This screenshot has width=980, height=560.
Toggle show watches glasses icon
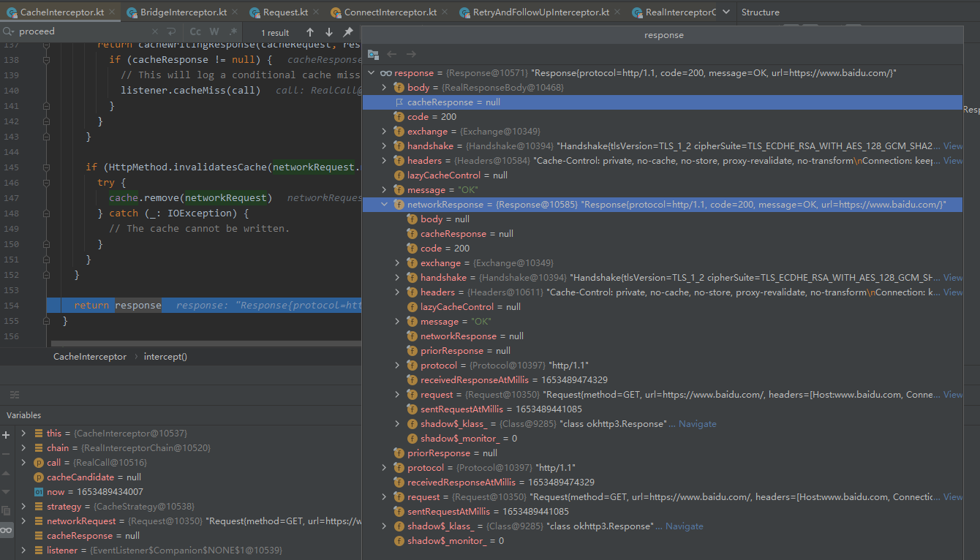[x=7, y=530]
